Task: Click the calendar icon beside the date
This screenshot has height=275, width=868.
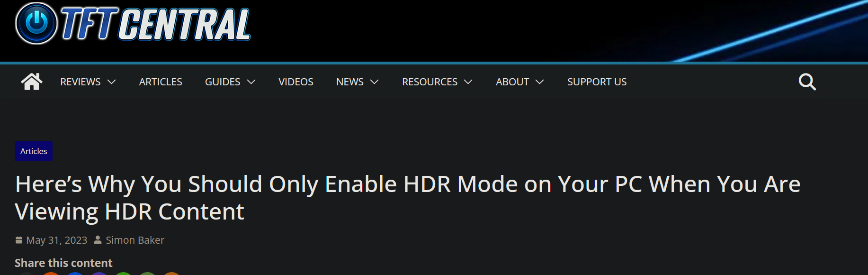Action: 19,240
